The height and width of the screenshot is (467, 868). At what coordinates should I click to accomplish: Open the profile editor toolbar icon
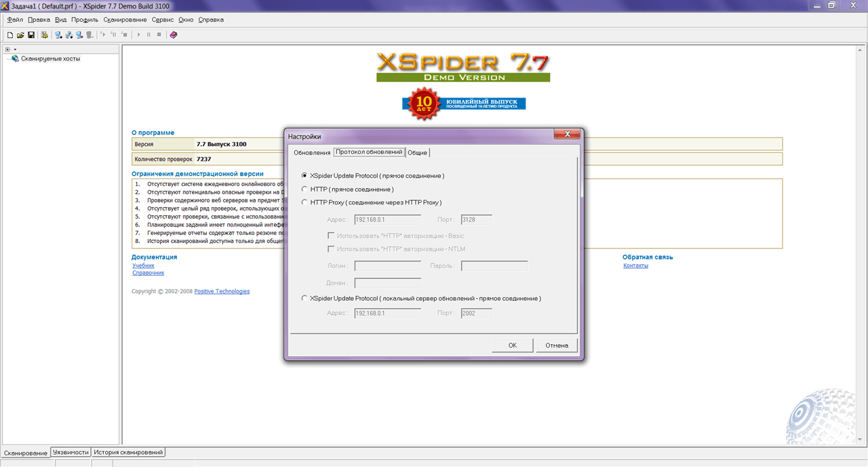(45, 35)
